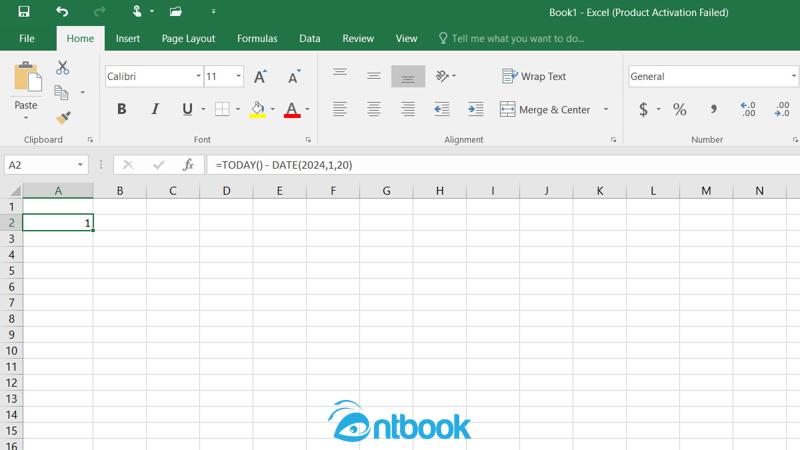The width and height of the screenshot is (800, 450).
Task: Click the Paste clipboard icon
Action: (x=27, y=79)
